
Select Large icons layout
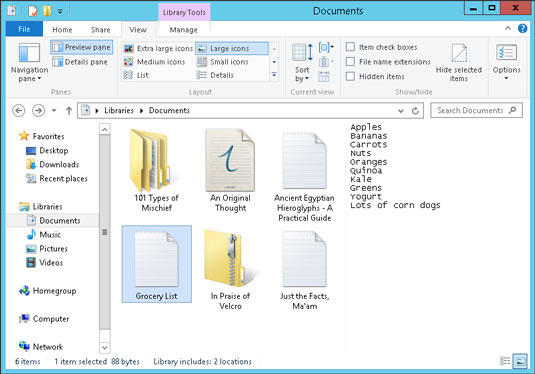tap(232, 48)
